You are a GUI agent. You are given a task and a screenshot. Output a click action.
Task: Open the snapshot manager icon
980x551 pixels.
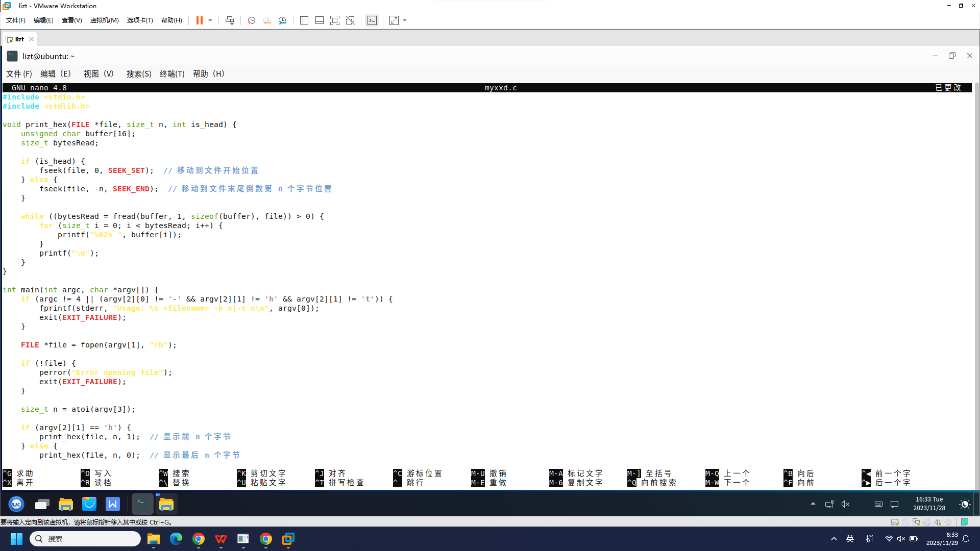coord(282,20)
